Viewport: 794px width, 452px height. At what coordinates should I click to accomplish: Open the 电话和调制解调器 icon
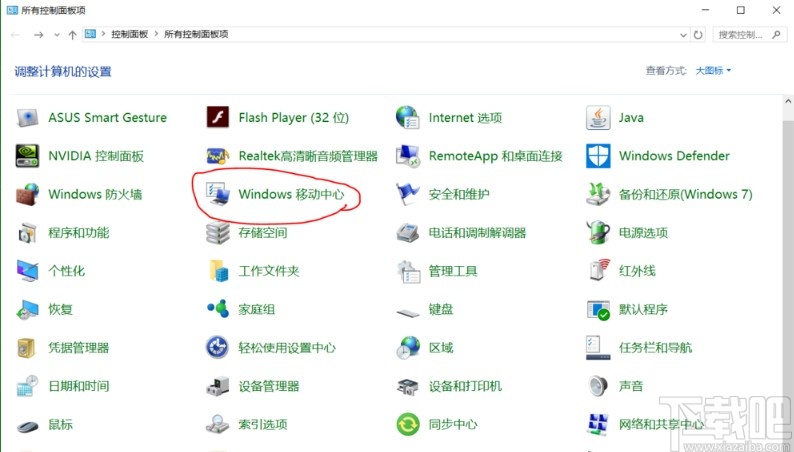click(x=408, y=233)
